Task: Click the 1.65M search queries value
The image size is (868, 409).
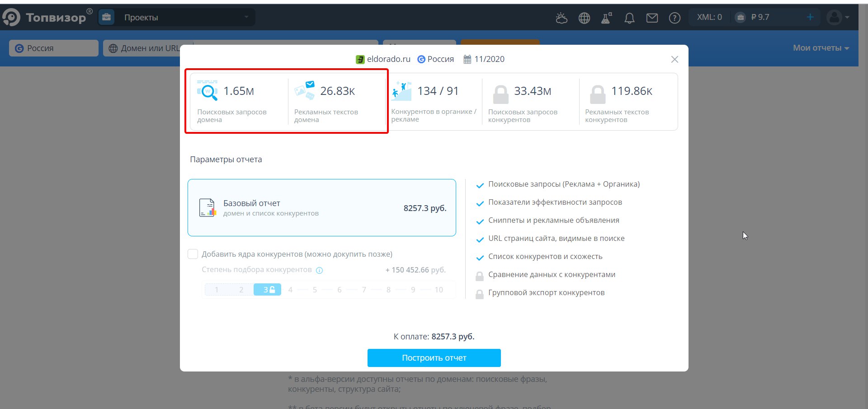Action: click(239, 91)
